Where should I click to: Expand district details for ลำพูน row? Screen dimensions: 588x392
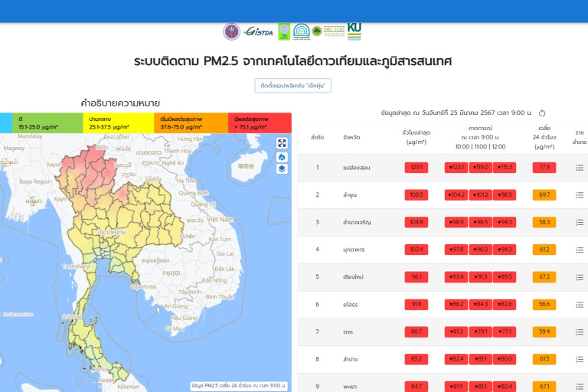pos(580,195)
